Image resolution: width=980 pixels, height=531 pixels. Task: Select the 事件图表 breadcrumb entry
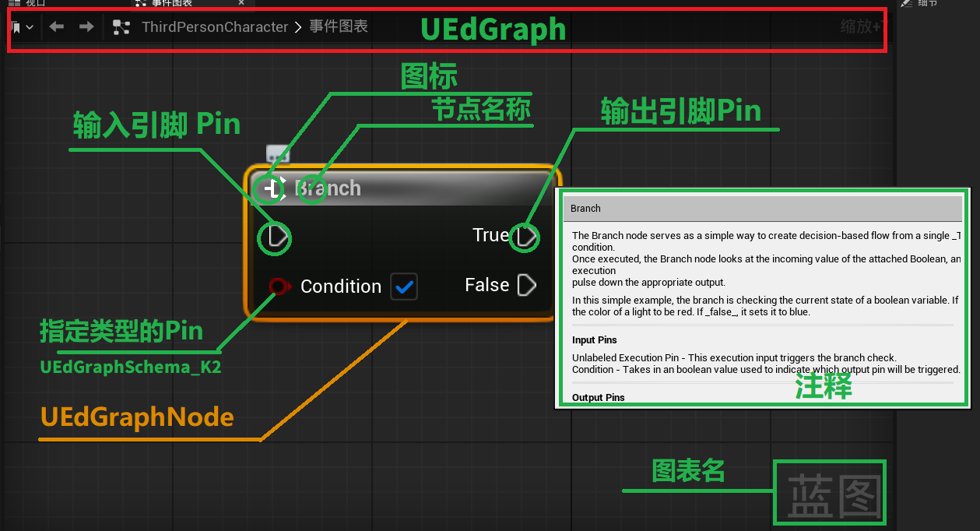pos(339,27)
